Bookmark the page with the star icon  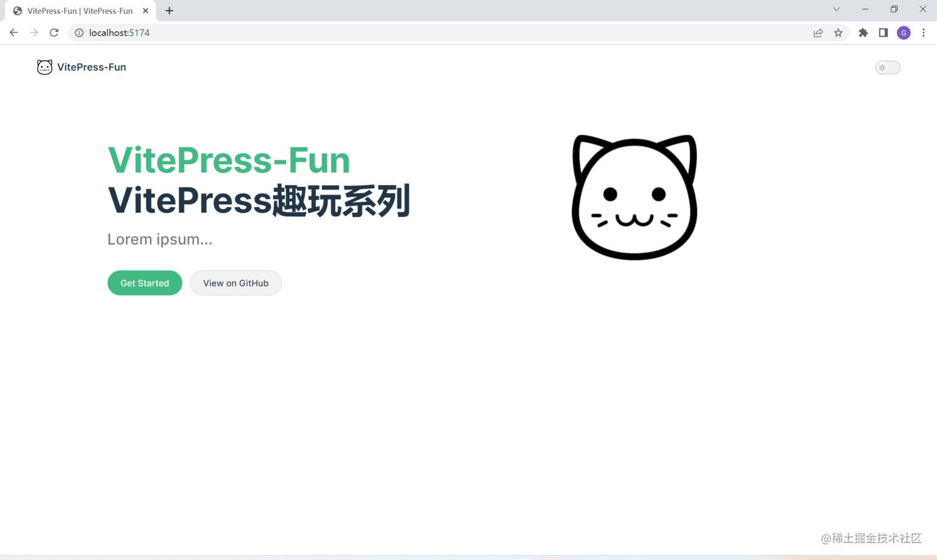tap(839, 33)
